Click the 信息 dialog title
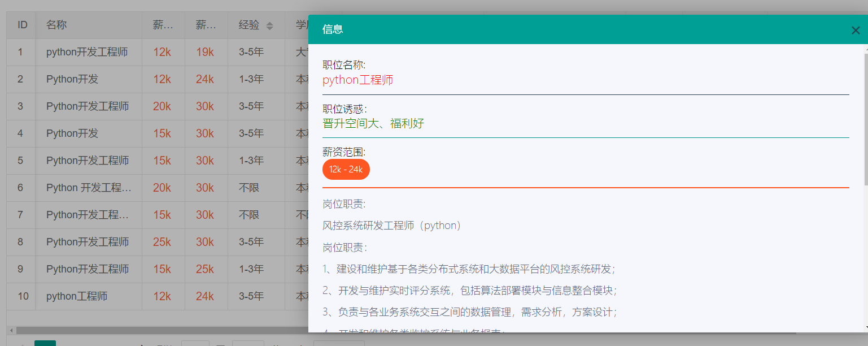 point(333,29)
